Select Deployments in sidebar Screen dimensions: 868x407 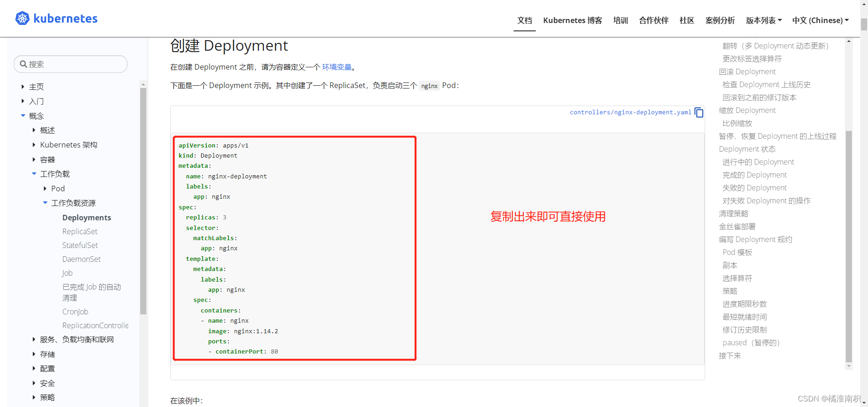[x=87, y=218]
